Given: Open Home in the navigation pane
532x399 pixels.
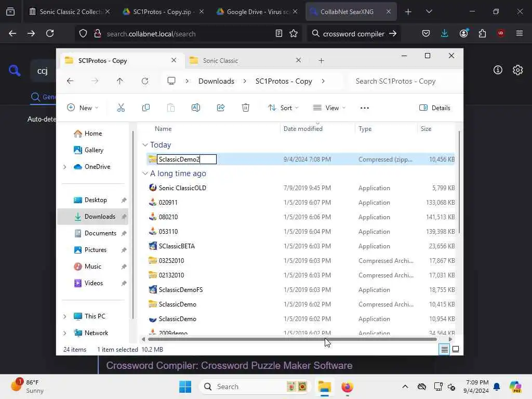Looking at the screenshot, I should click(x=93, y=134).
